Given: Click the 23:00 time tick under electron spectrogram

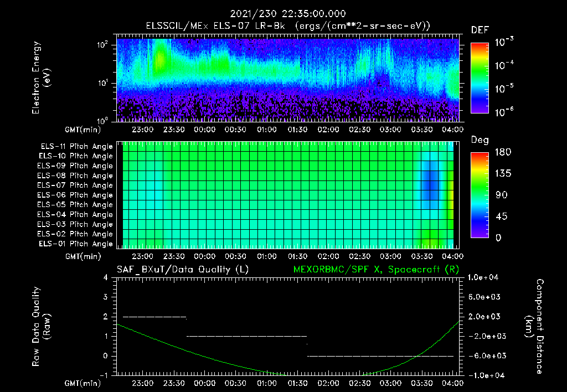Looking at the screenshot, I should (142, 130).
